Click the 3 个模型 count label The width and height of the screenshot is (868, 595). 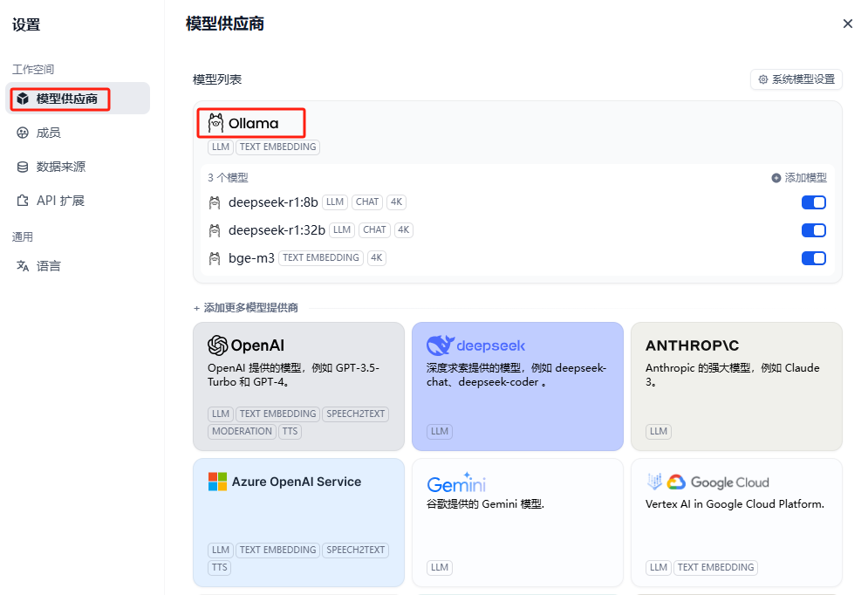228,178
